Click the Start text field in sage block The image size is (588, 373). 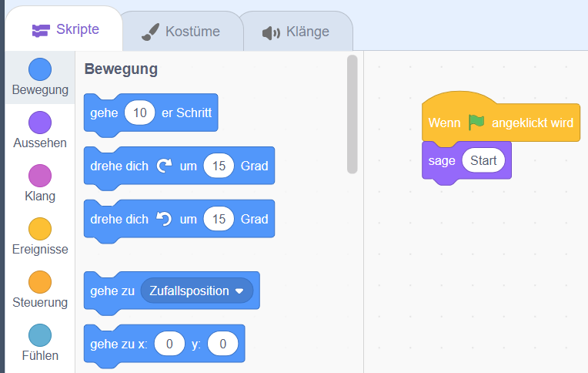pos(483,160)
